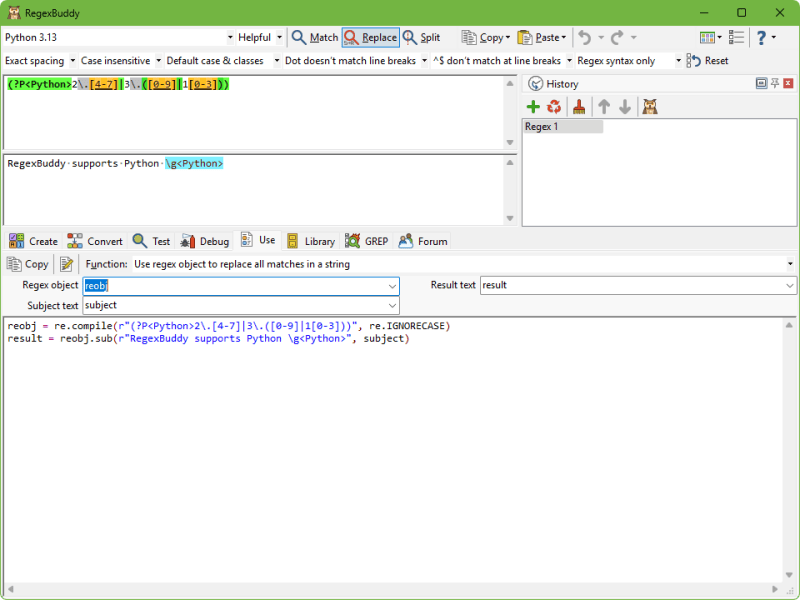The width and height of the screenshot is (800, 600).
Task: Click the owl icon in History toolbar
Action: point(650,107)
